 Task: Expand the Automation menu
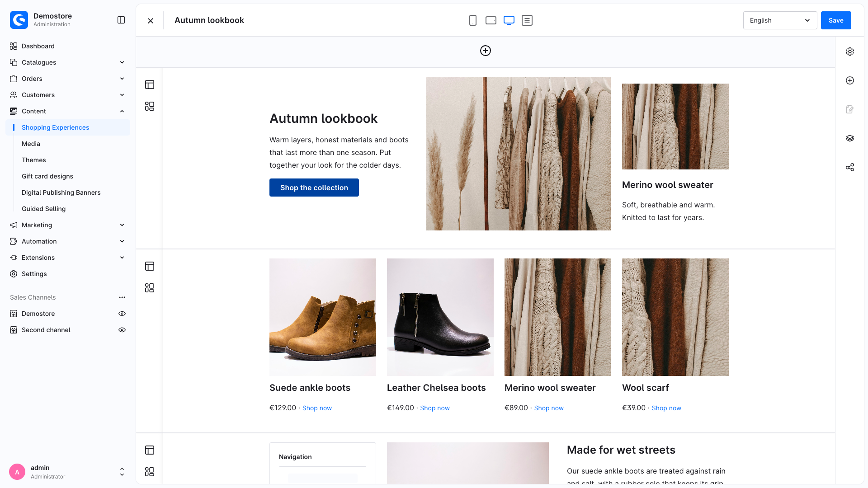pyautogui.click(x=68, y=241)
